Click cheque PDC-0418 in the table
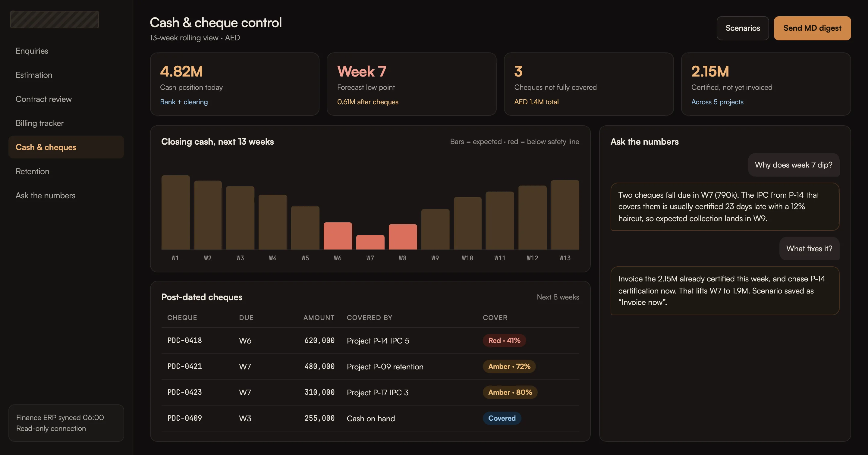This screenshot has width=868, height=455. pyautogui.click(x=185, y=340)
